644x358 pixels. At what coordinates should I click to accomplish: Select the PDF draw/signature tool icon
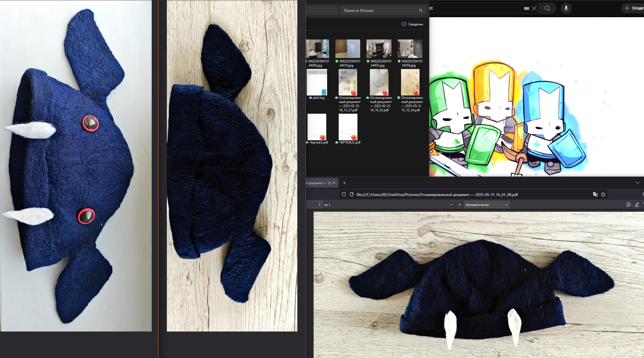pyautogui.click(x=629, y=205)
